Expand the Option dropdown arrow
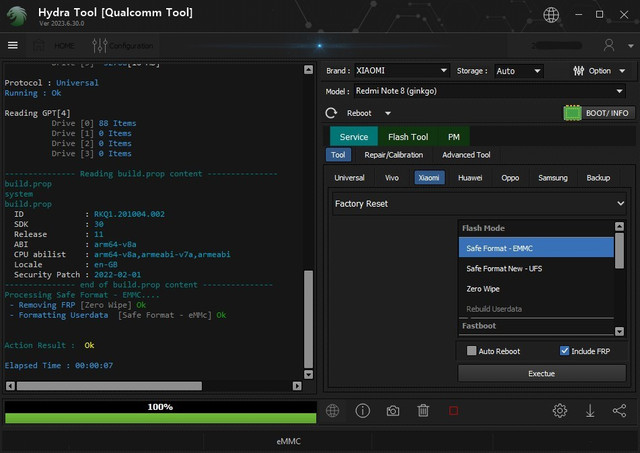The height and width of the screenshot is (453, 640). pyautogui.click(x=622, y=71)
